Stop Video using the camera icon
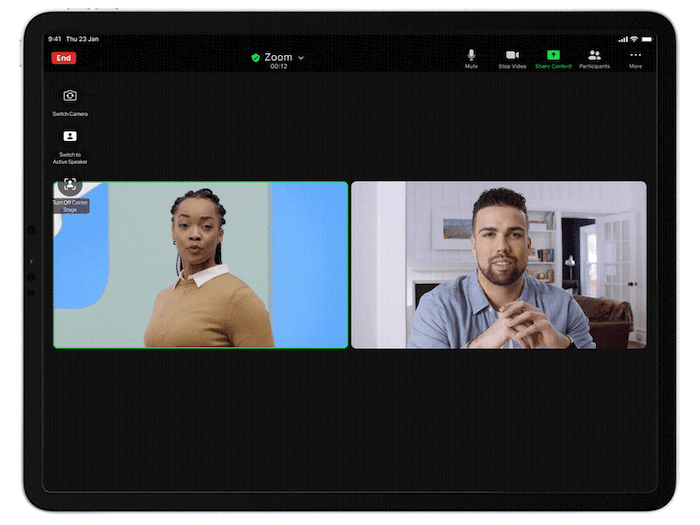This screenshot has height=525, width=700. (x=512, y=55)
